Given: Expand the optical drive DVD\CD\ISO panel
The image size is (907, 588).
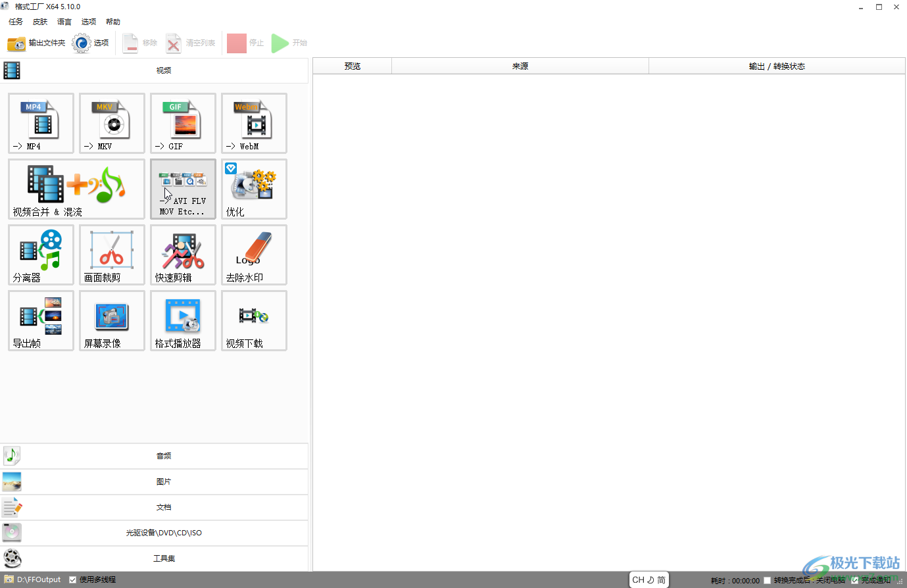Looking at the screenshot, I should click(x=154, y=533).
